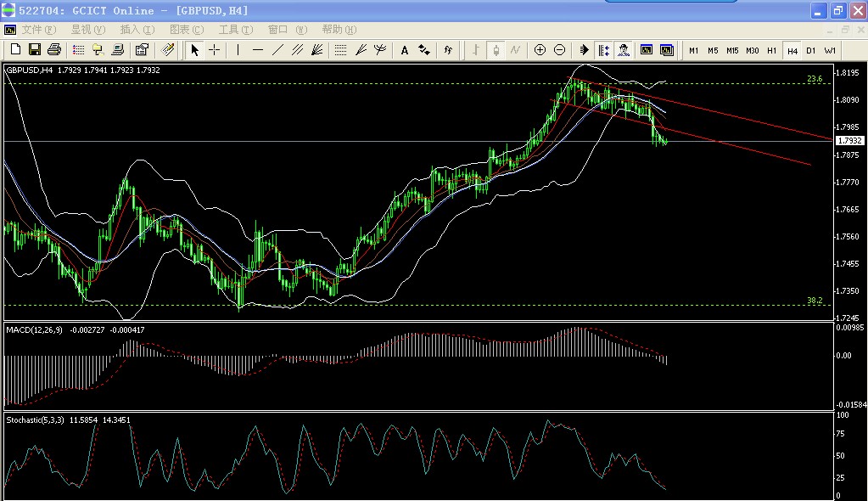The image size is (868, 501).
Task: Select the Andrews Pitchfork tool
Action: click(x=380, y=50)
